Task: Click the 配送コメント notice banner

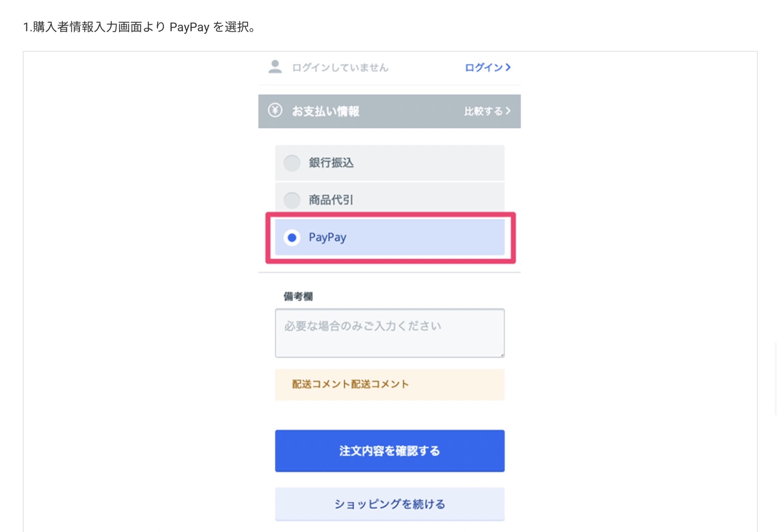Action: click(390, 385)
